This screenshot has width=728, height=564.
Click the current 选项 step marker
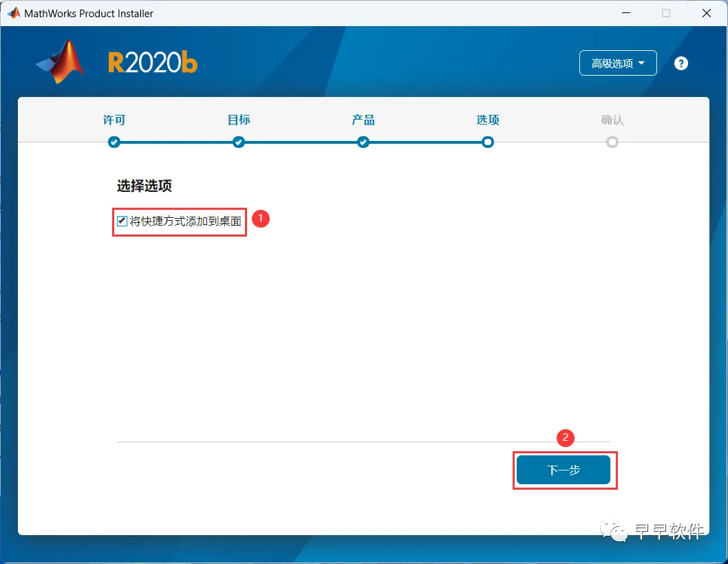(487, 142)
